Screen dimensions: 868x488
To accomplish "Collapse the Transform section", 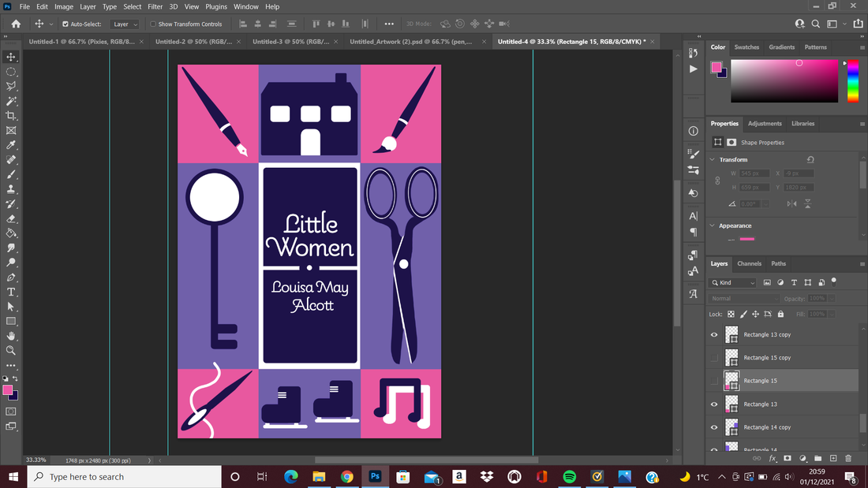I will pos(713,159).
